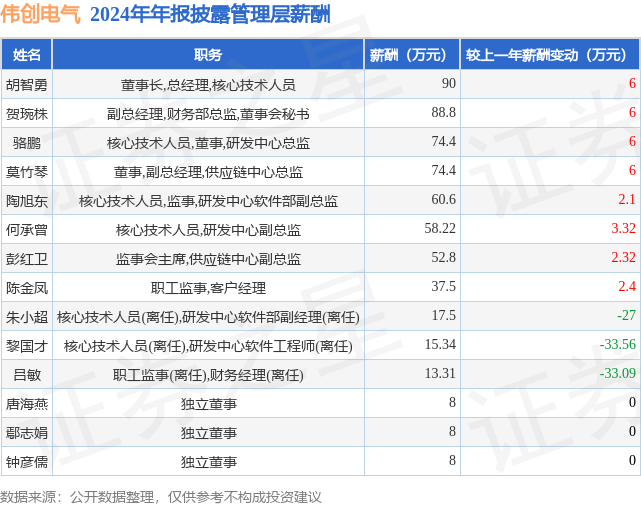Viewport: 641px width, 506px height.
Task: Click 鄢志娟's 独立董事 position cell
Action: pyautogui.click(x=208, y=433)
